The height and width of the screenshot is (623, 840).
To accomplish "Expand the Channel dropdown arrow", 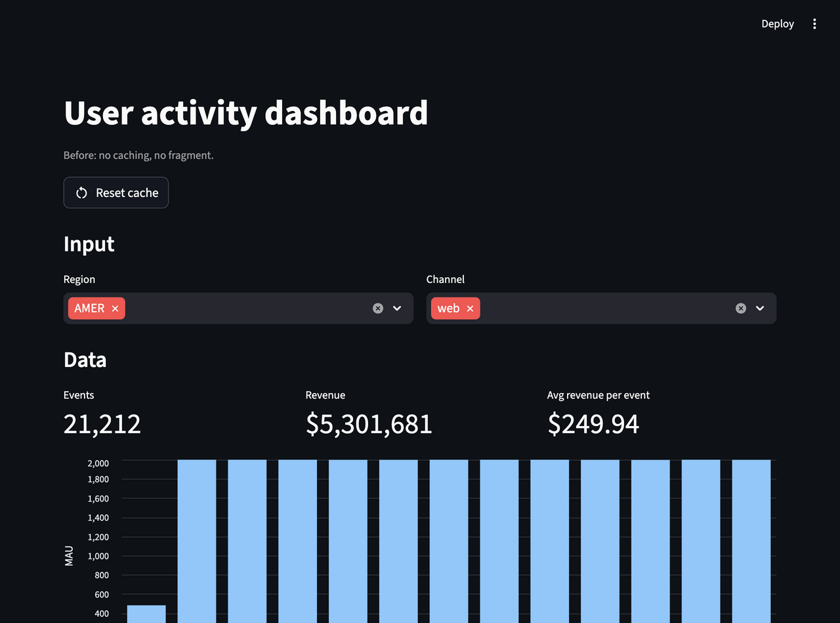I will [x=760, y=308].
